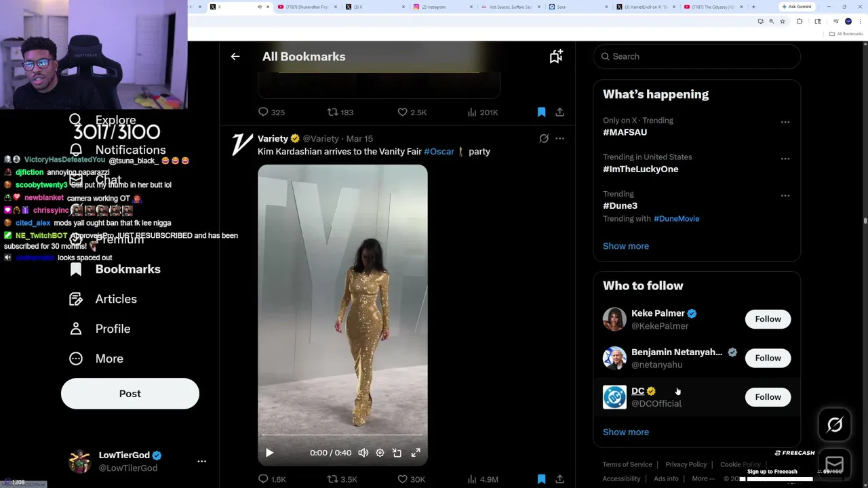This screenshot has width=868, height=488.
Task: Focus the X Search field
Action: 696,56
